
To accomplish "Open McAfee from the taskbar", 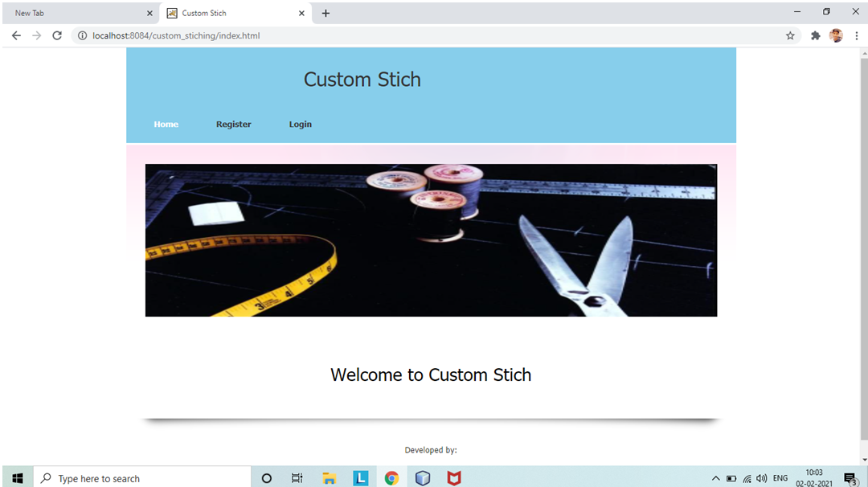I will click(x=454, y=478).
